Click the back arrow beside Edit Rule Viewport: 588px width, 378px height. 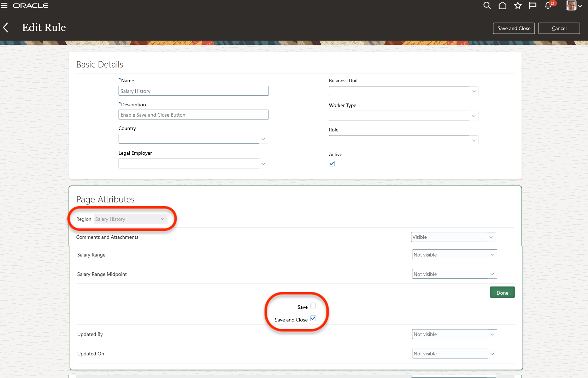[x=6, y=28]
